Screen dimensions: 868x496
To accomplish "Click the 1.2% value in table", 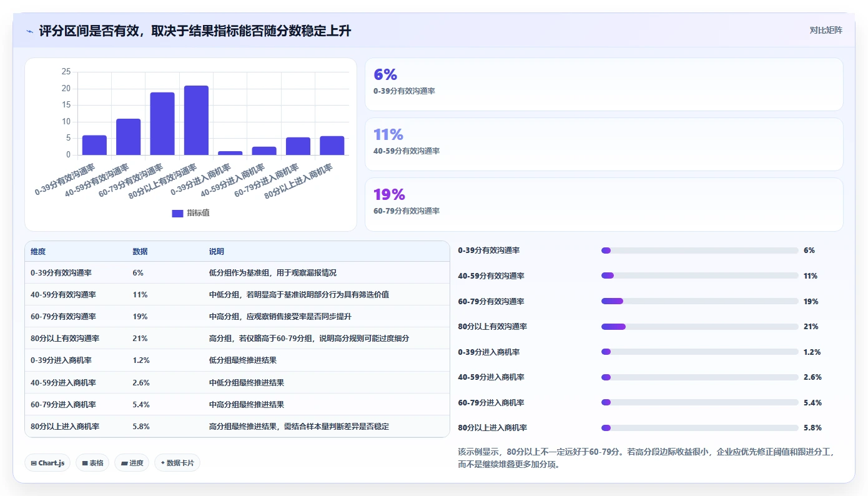I will tap(141, 360).
